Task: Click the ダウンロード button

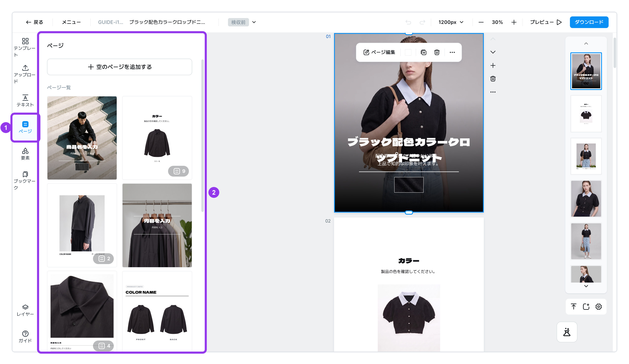Action: point(589,22)
